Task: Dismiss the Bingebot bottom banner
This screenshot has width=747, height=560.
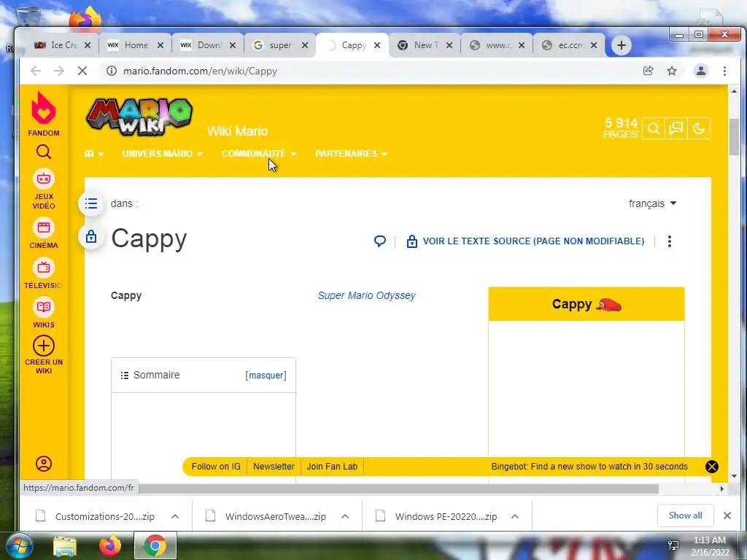Action: tap(712, 467)
